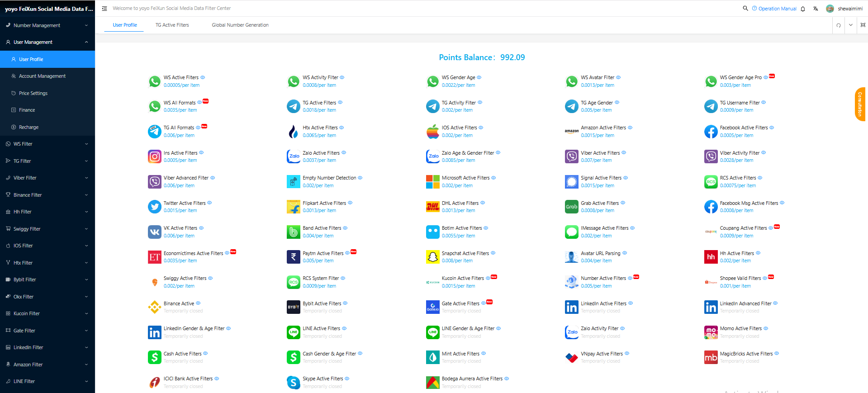Select the Htx Active Filters flame icon
The image size is (868, 393).
[294, 132]
